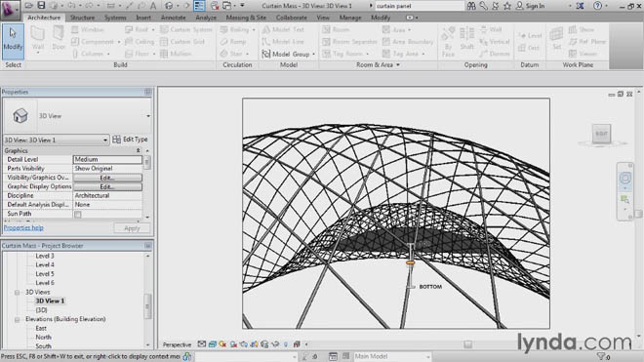The image size is (644, 362).
Task: Click the Zoom tool in navigation bar
Action: pos(625,200)
